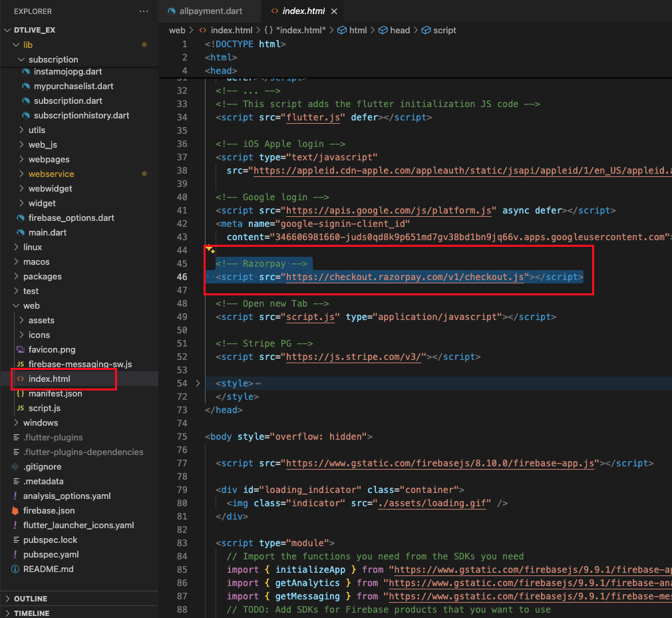Expand the webwidget folder
The image size is (672, 618).
[x=21, y=188]
